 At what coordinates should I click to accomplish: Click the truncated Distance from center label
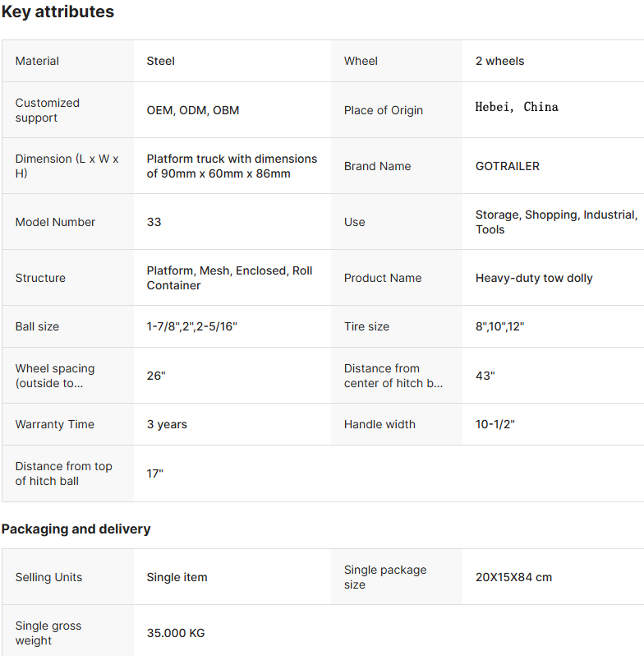tap(393, 376)
